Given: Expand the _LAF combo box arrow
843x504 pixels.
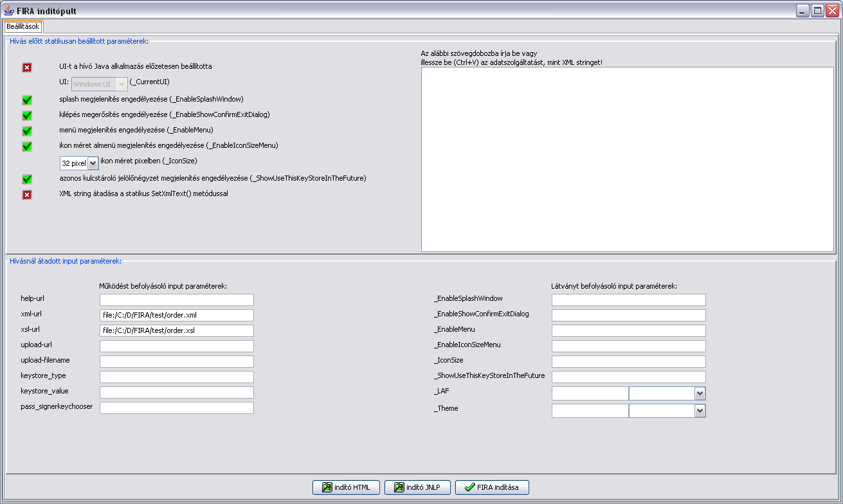Looking at the screenshot, I should [700, 393].
